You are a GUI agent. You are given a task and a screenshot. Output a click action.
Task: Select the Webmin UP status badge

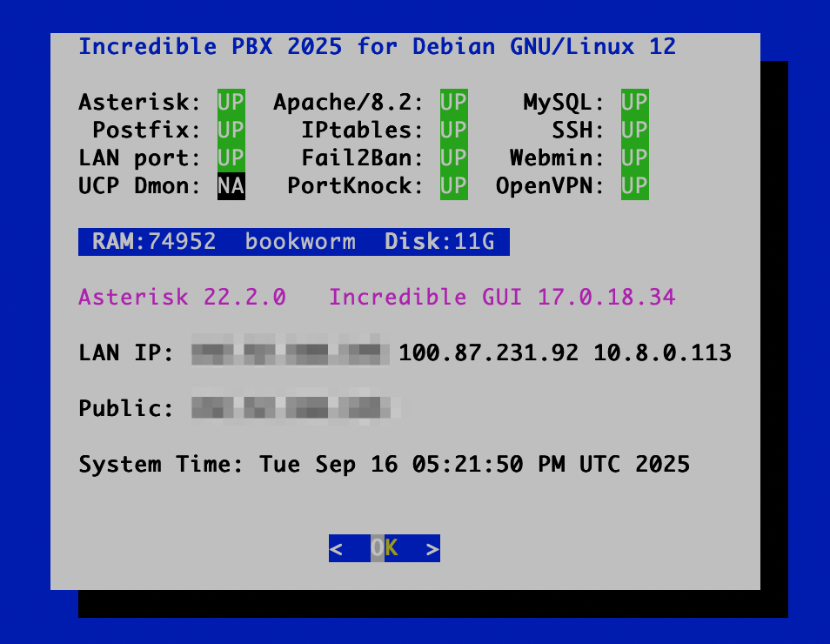tap(634, 158)
